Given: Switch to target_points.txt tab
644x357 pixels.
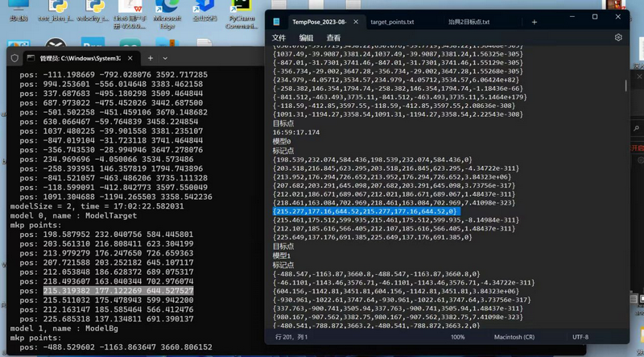Looking at the screenshot, I should point(392,22).
